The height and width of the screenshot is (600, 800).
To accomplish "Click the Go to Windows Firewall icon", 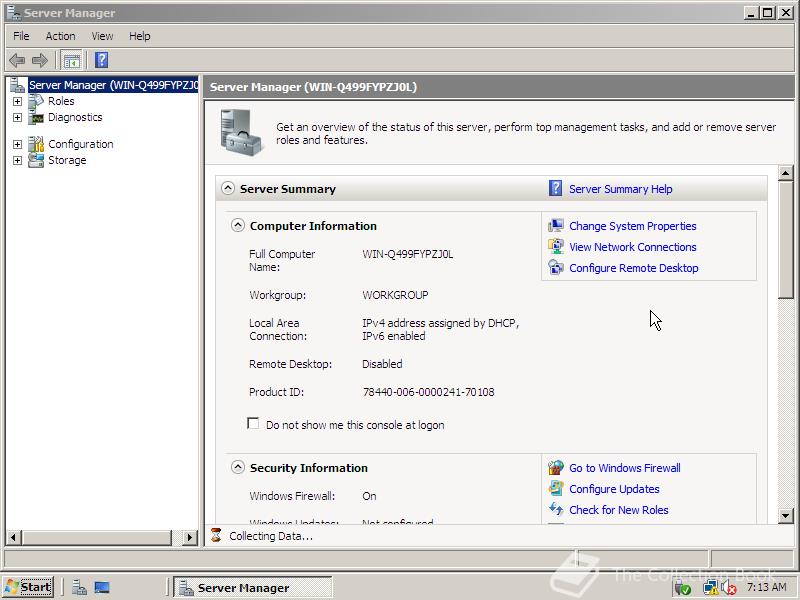I will coord(556,467).
